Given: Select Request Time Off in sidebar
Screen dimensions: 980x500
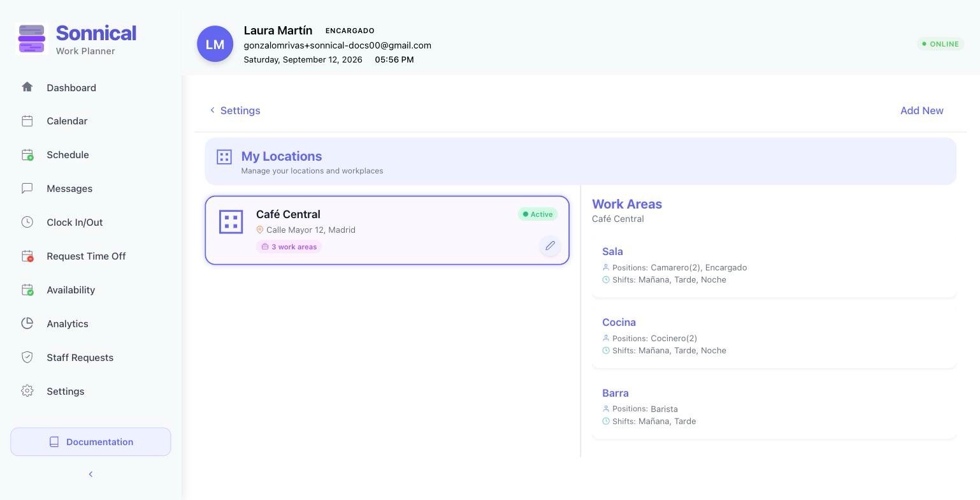Looking at the screenshot, I should point(86,256).
